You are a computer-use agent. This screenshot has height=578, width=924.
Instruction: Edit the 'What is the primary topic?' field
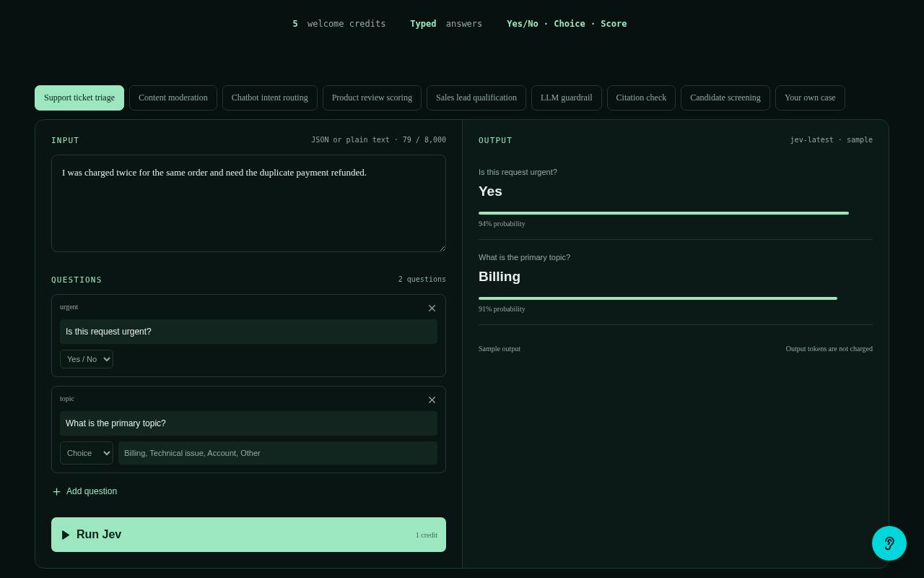tap(248, 423)
